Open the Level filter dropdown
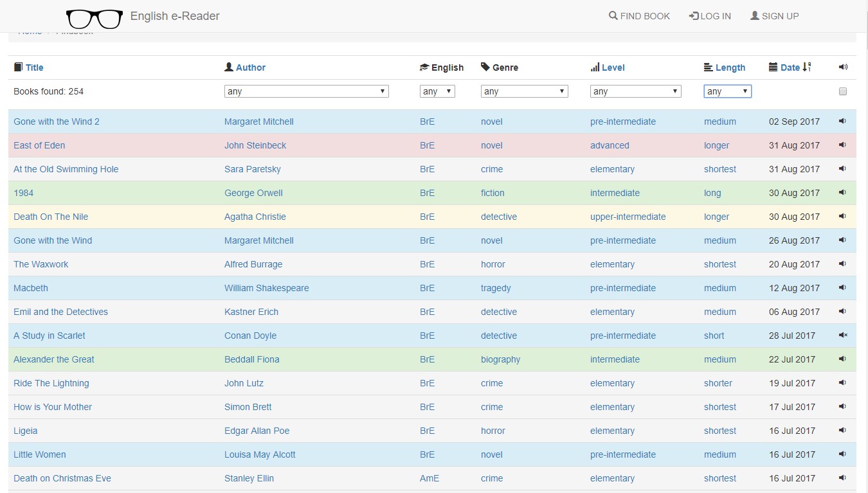868x493 pixels. (635, 91)
